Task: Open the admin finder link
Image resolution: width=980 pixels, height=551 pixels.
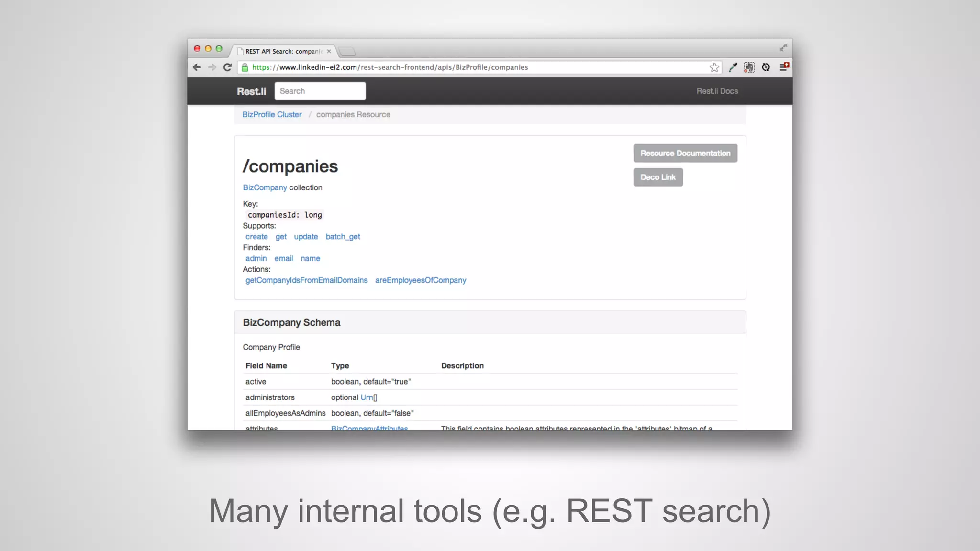Action: [256, 258]
